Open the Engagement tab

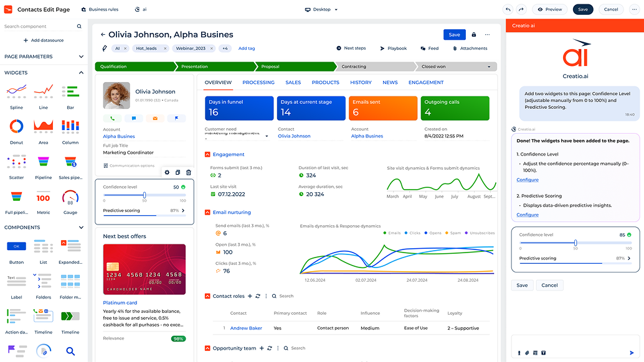426,82
